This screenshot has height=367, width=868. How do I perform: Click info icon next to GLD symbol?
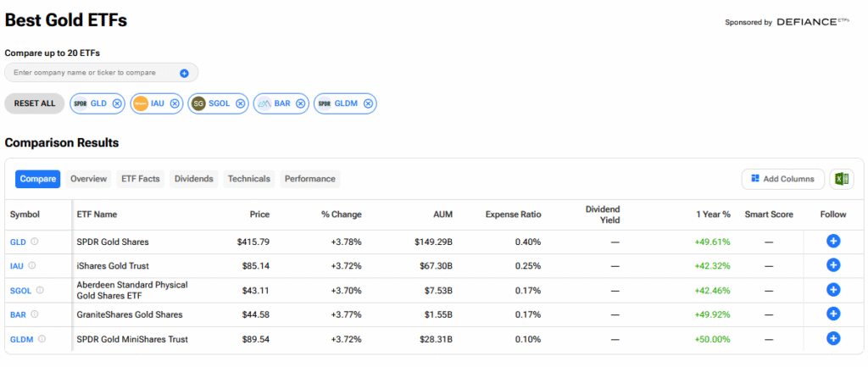pos(34,242)
